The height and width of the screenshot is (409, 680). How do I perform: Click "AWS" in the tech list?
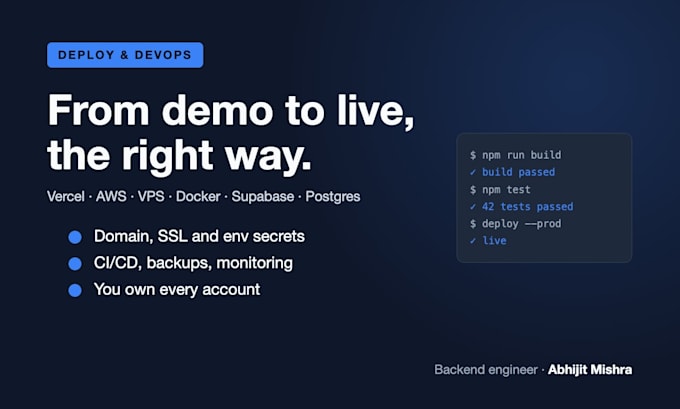click(x=111, y=196)
